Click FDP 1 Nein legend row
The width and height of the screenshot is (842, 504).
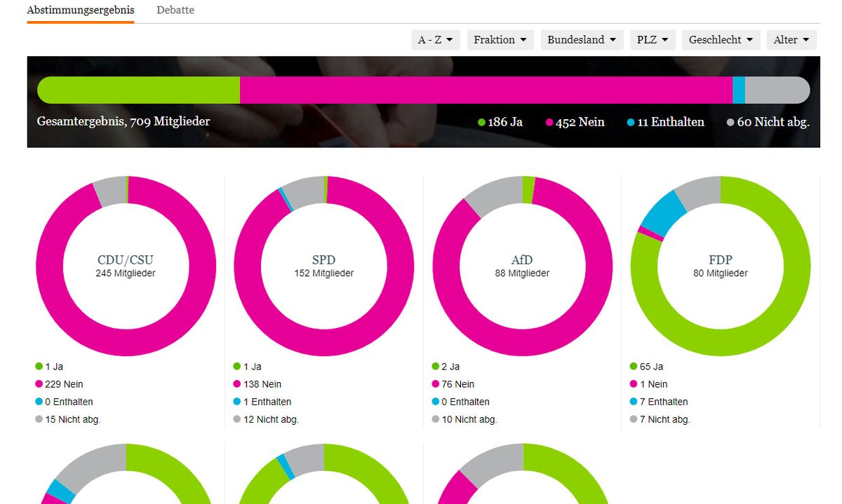click(x=650, y=384)
